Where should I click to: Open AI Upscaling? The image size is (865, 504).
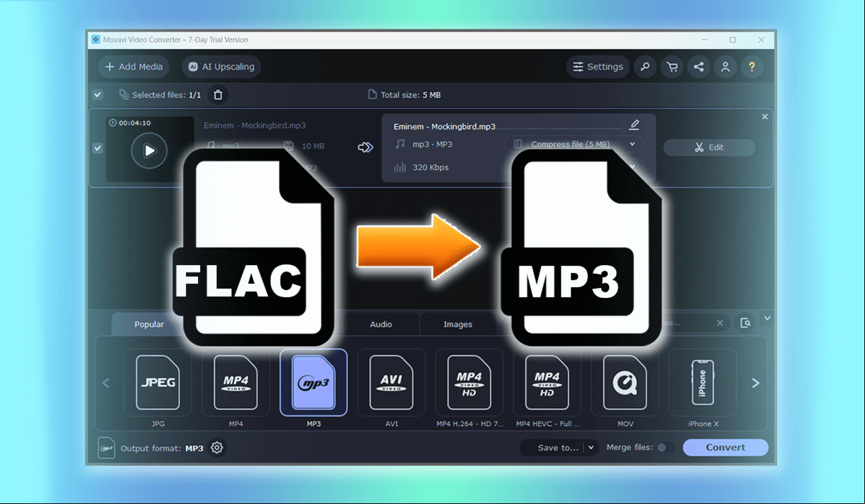coord(221,66)
